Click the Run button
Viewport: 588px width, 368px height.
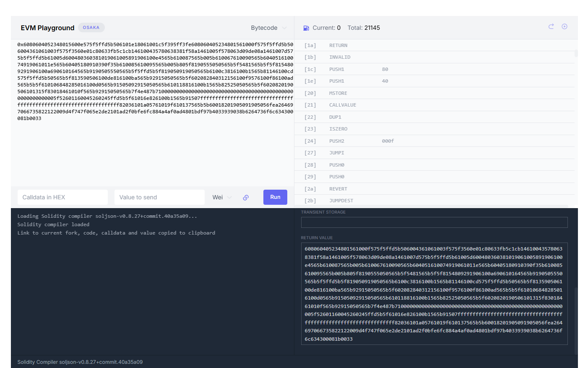[275, 197]
